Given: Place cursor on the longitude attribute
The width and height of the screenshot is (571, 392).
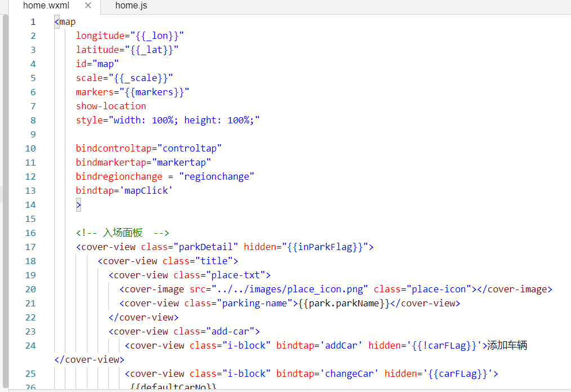Looking at the screenshot, I should (100, 36).
